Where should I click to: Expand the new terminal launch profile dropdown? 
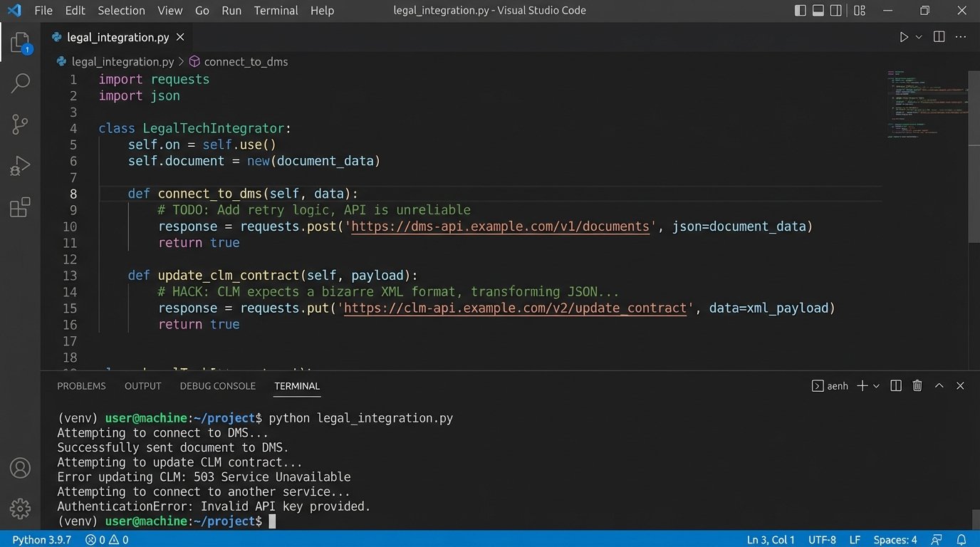877,385
